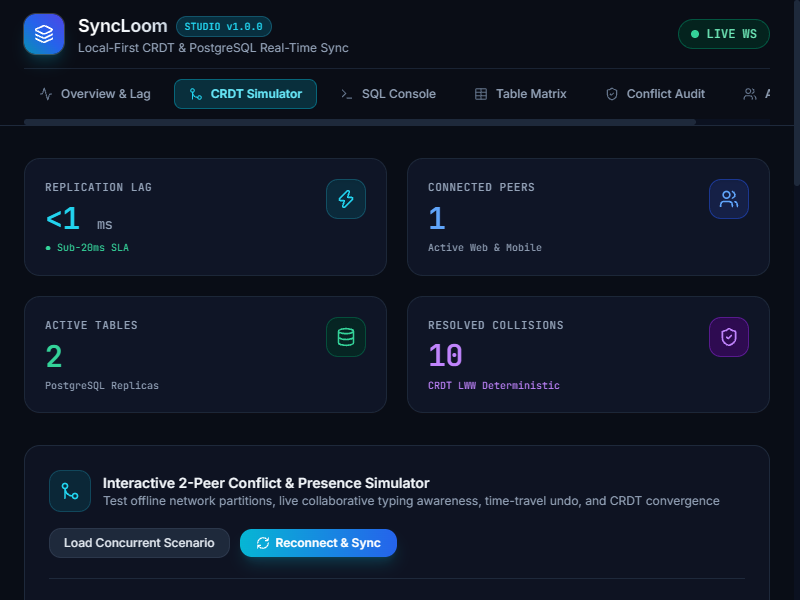Image resolution: width=800 pixels, height=600 pixels.
Task: Click the CONNECTED PEERS label
Action: tap(481, 187)
